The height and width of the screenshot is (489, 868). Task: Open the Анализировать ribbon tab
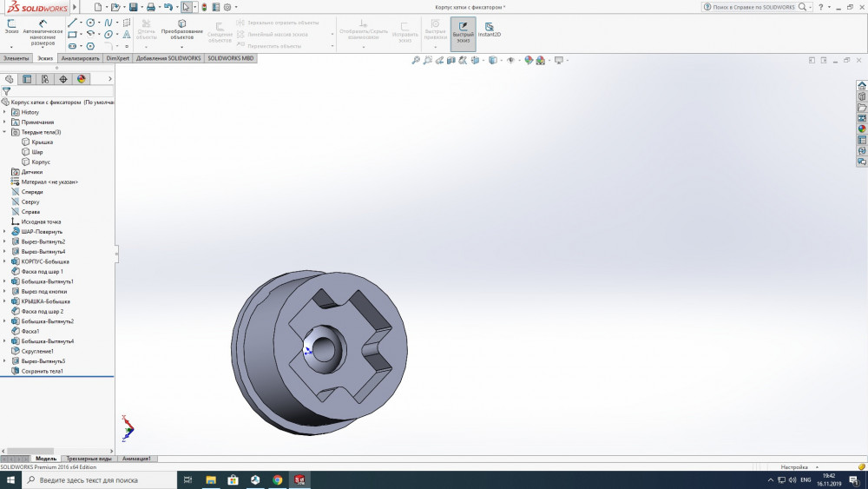pos(80,58)
